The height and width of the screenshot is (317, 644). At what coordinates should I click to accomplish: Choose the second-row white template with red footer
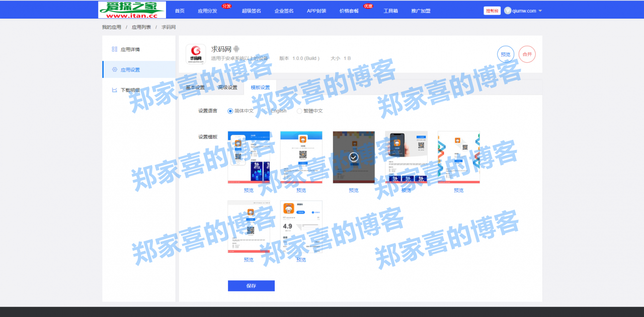pyautogui.click(x=249, y=226)
